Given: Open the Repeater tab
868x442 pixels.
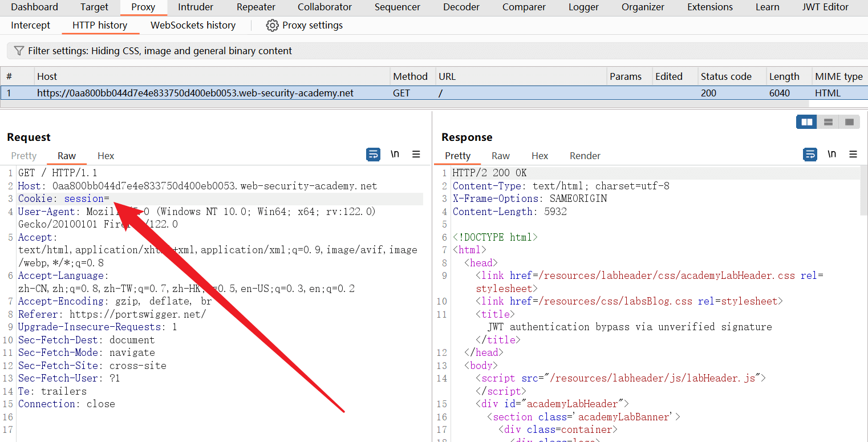Looking at the screenshot, I should coord(256,7).
